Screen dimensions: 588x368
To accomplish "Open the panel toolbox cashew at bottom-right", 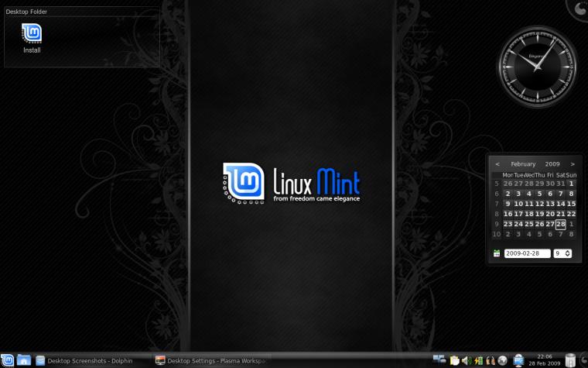I will (584, 360).
